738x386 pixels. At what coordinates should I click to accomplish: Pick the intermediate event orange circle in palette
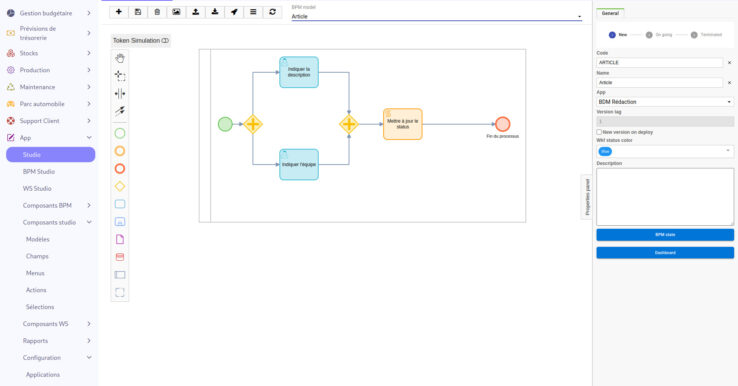[x=120, y=151]
